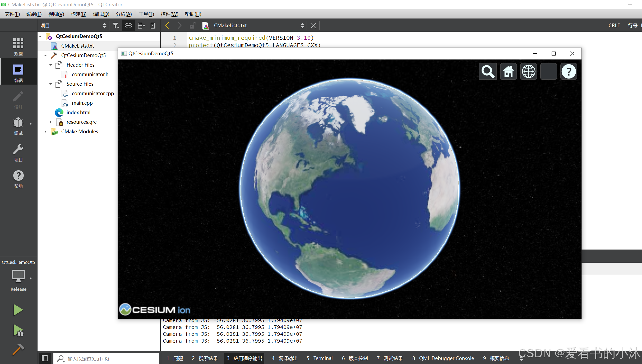The image size is (642, 364).
Task: Open the QML Debugger Console pane
Action: pos(443,358)
